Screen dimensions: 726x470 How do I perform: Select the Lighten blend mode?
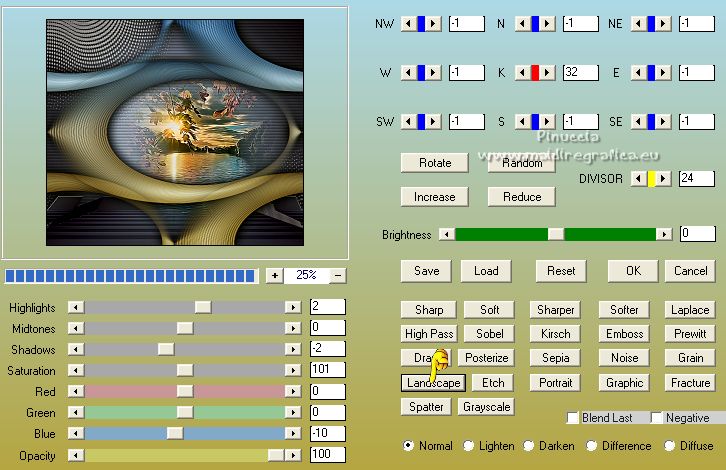[469, 445]
